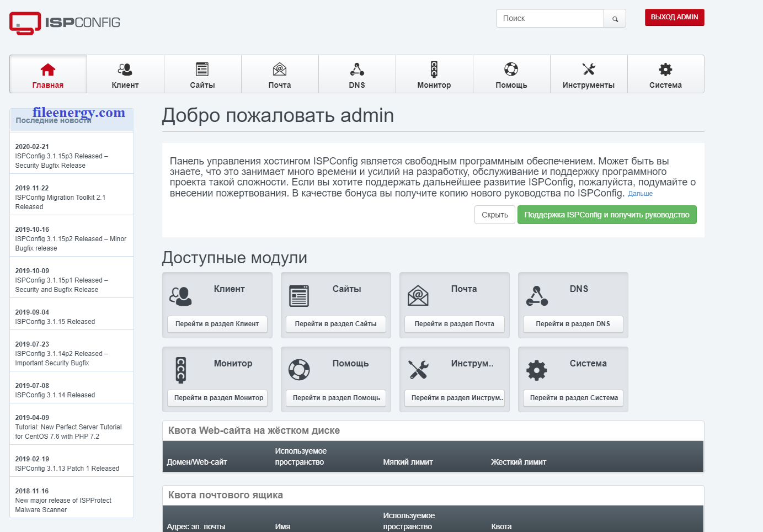Click the Последние новости panel header
Image resolution: width=763 pixels, height=532 pixels.
point(72,120)
